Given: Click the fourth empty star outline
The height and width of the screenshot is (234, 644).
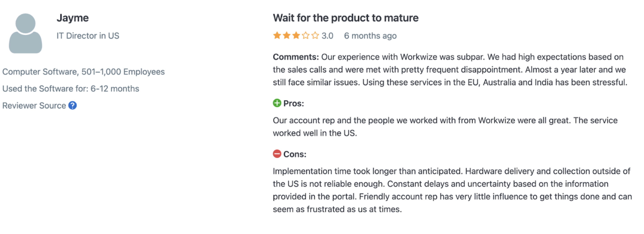Looking at the screenshot, I should tap(306, 36).
